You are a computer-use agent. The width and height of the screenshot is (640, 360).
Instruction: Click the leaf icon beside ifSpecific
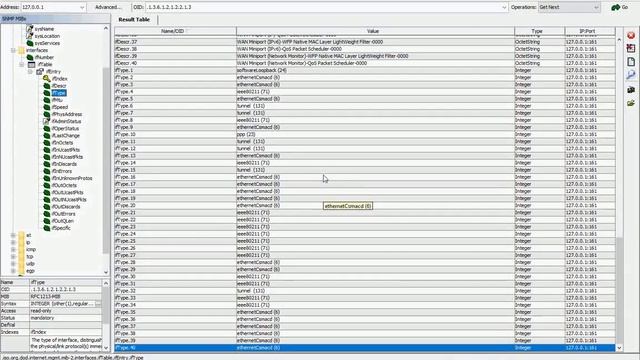[47, 228]
